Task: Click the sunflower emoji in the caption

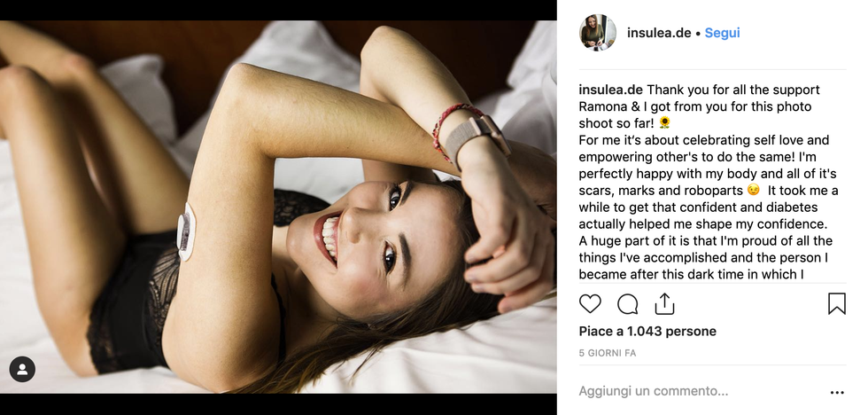Action: 664,122
